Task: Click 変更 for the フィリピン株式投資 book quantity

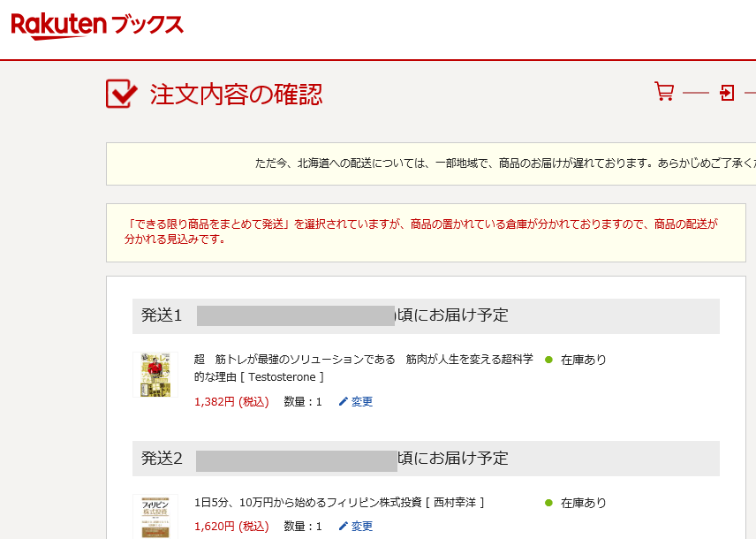Action: (x=361, y=526)
